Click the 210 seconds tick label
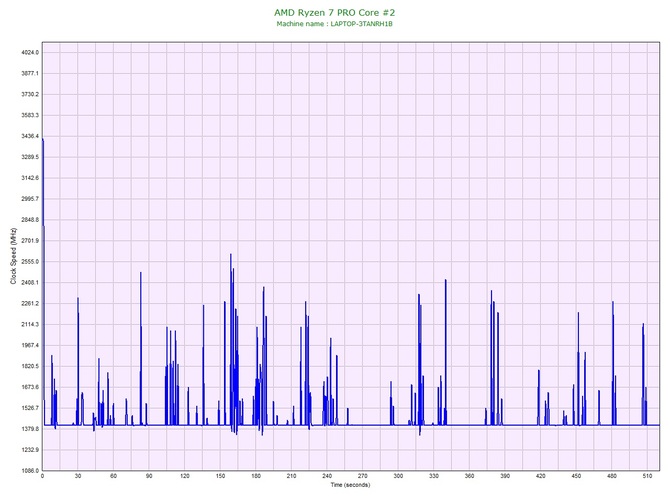 (x=291, y=476)
